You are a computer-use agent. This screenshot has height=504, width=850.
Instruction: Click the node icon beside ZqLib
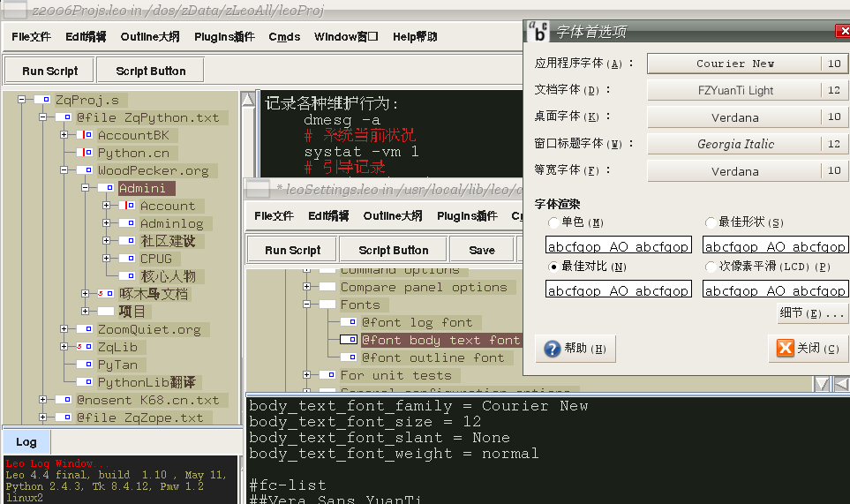[x=84, y=347]
